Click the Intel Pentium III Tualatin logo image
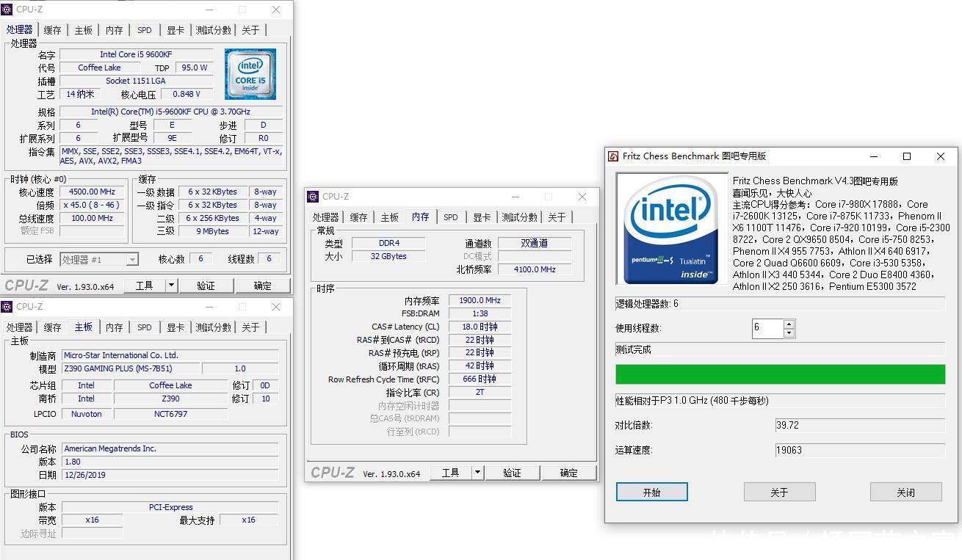 tap(671, 228)
